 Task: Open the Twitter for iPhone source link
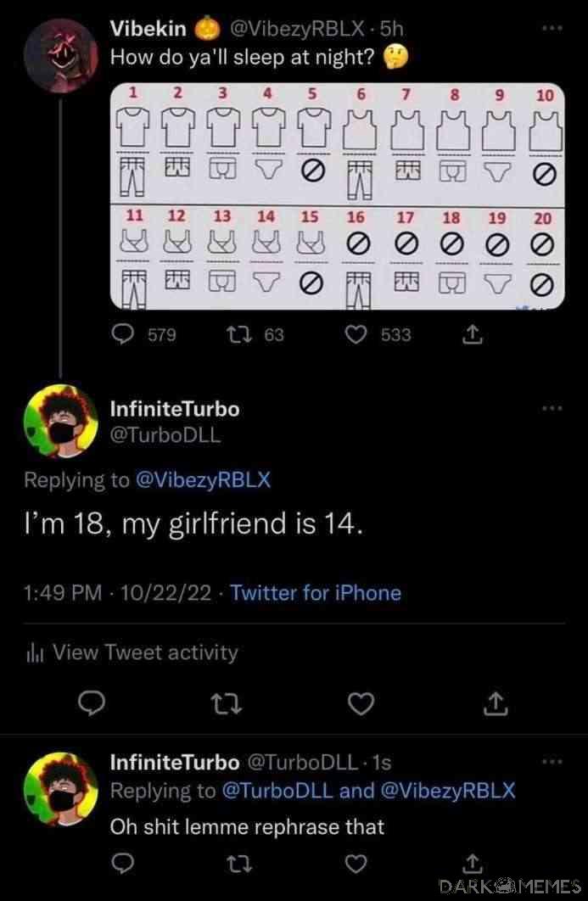(x=316, y=592)
